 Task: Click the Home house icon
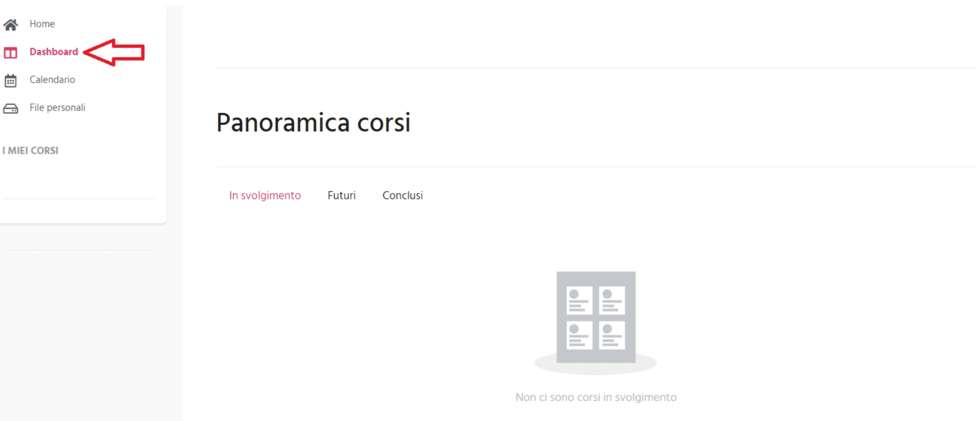(x=10, y=25)
